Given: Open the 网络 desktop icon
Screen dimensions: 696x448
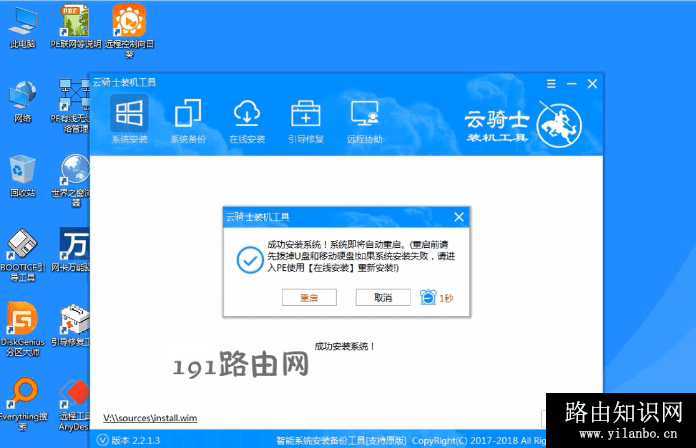Looking at the screenshot, I should pos(22,102).
